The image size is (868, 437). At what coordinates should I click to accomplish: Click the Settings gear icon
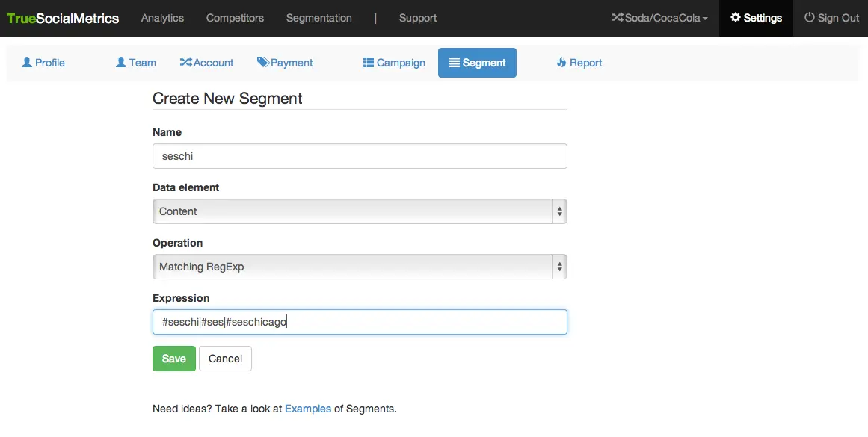click(736, 18)
